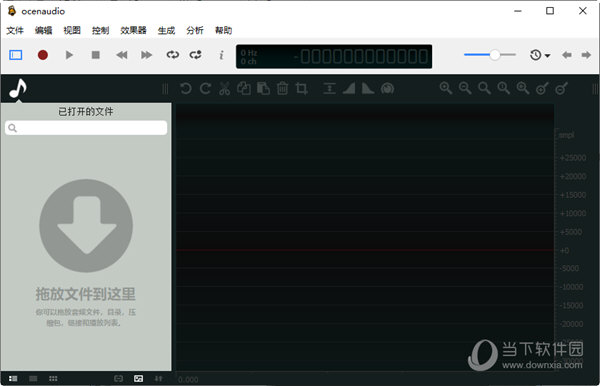Click the sort order arrows icon

point(158,379)
